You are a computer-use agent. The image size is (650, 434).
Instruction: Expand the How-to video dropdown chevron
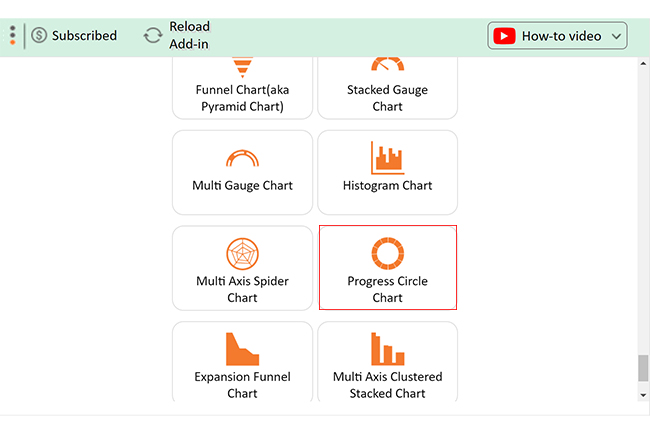pyautogui.click(x=616, y=36)
